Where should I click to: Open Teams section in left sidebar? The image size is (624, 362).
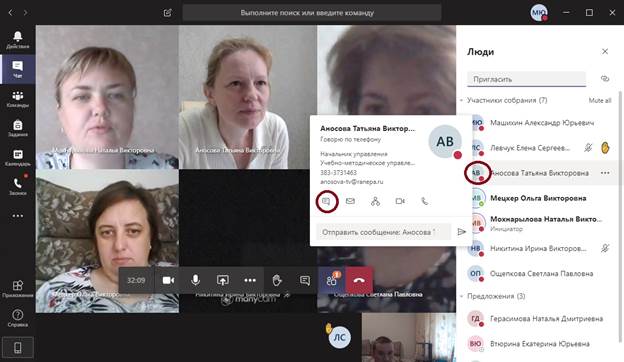point(18,99)
